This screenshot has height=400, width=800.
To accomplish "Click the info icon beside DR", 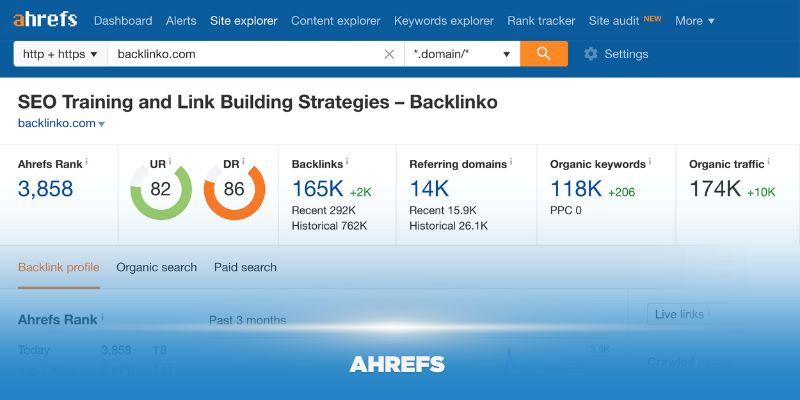I will 243,161.
